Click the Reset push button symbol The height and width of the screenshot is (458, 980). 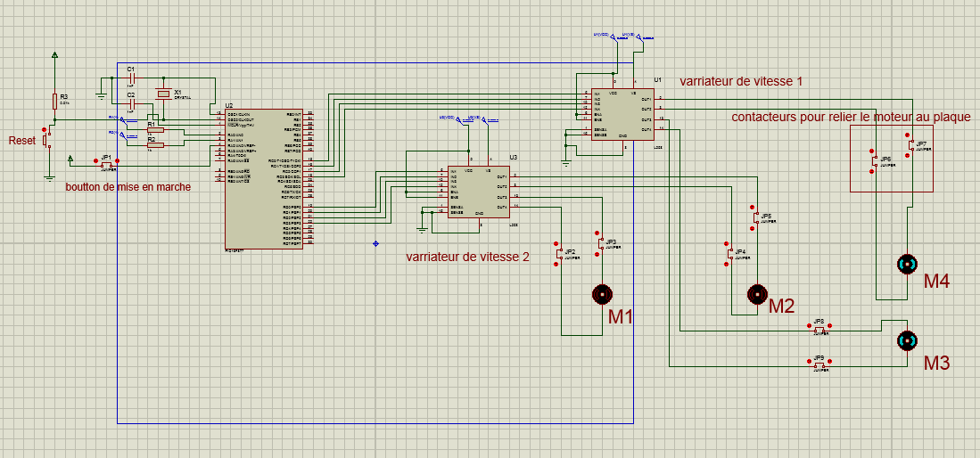tap(46, 139)
